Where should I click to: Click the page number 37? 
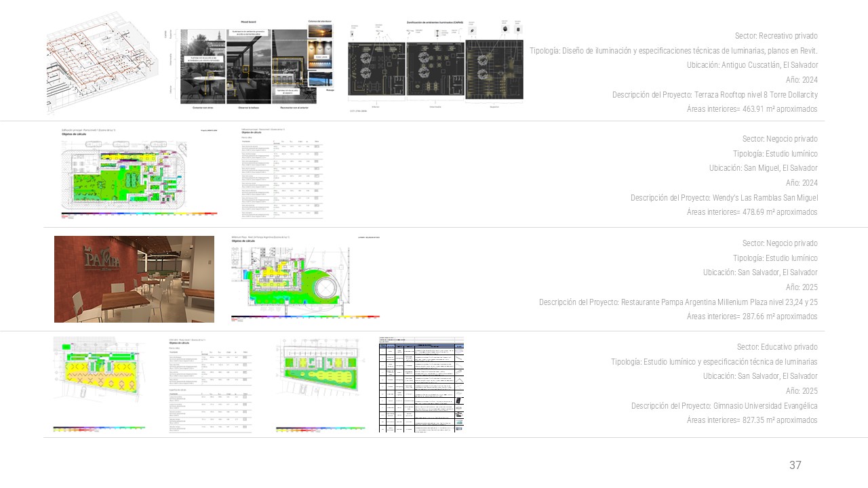pyautogui.click(x=795, y=465)
